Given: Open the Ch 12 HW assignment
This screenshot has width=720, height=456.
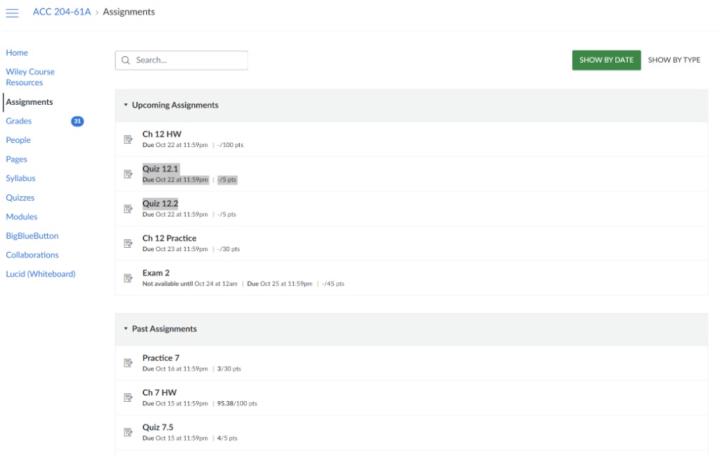Looking at the screenshot, I should click(x=162, y=134).
